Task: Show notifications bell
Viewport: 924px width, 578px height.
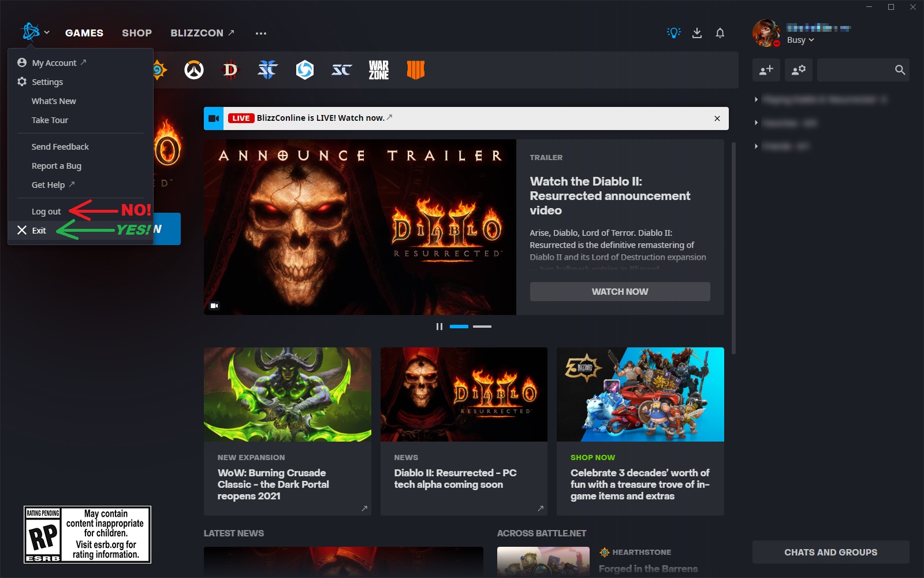Action: 720,33
